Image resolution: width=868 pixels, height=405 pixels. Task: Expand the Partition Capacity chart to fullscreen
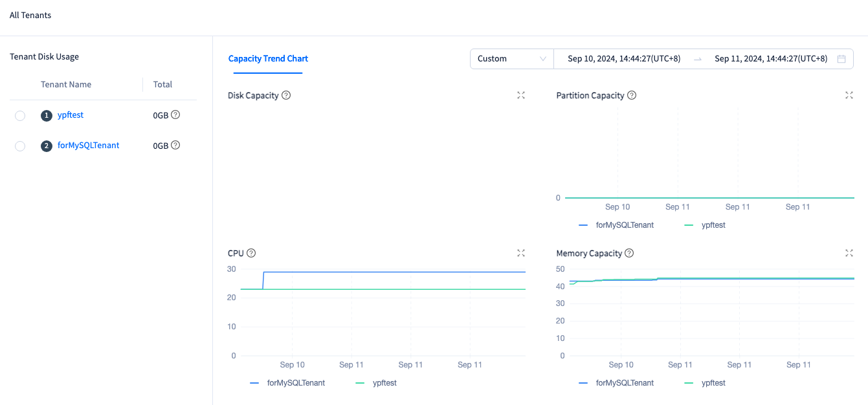849,95
